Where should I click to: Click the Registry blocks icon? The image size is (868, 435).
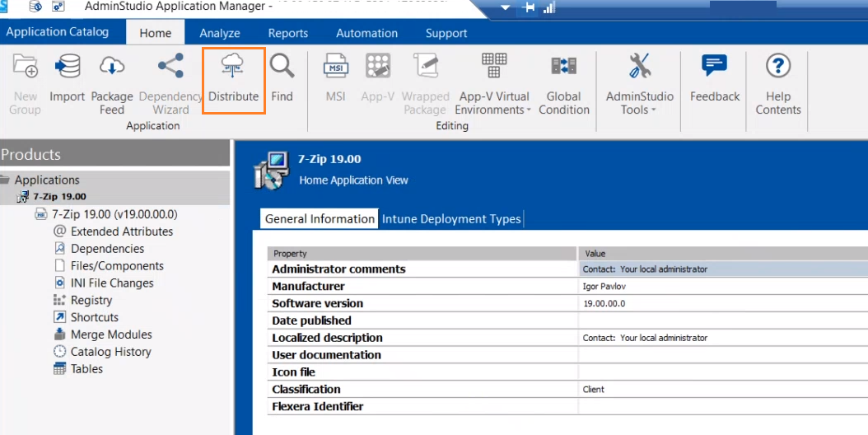coord(59,300)
